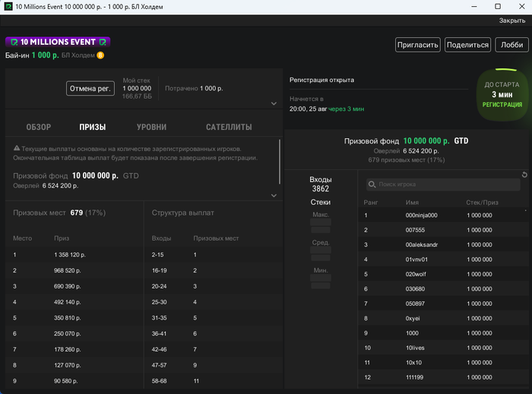
Task: Expand the prize pool info chevron
Action: (274, 195)
